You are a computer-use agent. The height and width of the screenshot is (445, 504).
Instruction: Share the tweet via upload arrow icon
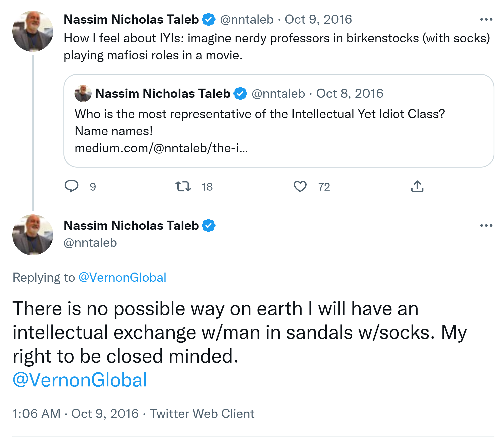pyautogui.click(x=417, y=186)
